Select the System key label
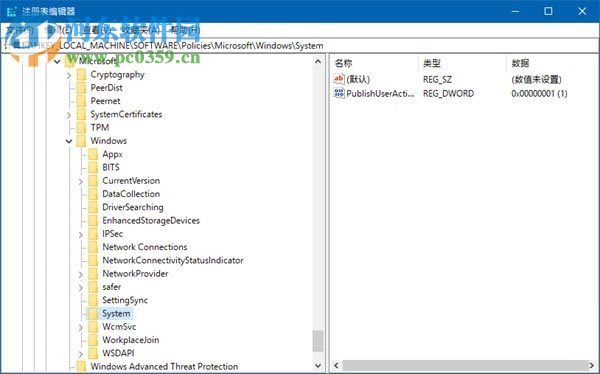 [x=116, y=314]
